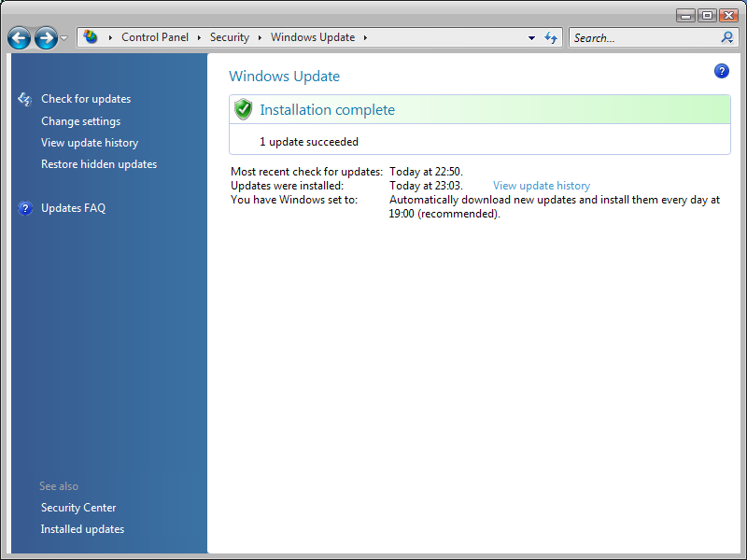The width and height of the screenshot is (747, 560).
Task: Click 'Most recent check for updates:' label
Action: [306, 172]
